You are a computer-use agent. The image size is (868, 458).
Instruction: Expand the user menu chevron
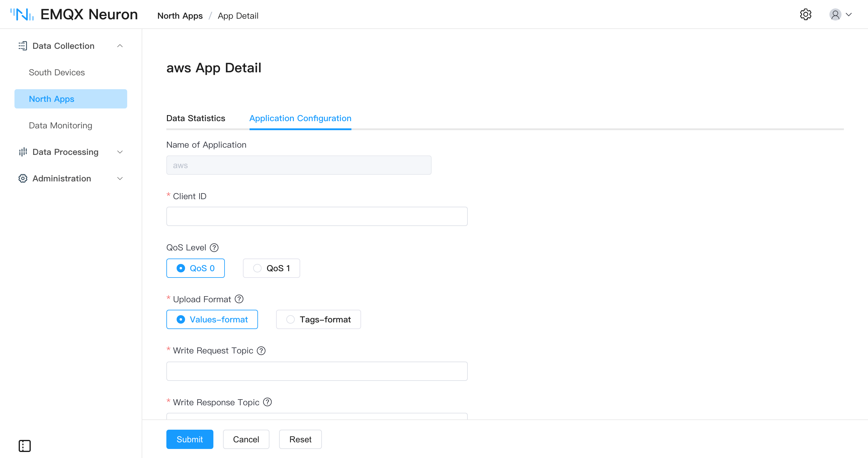click(x=849, y=14)
